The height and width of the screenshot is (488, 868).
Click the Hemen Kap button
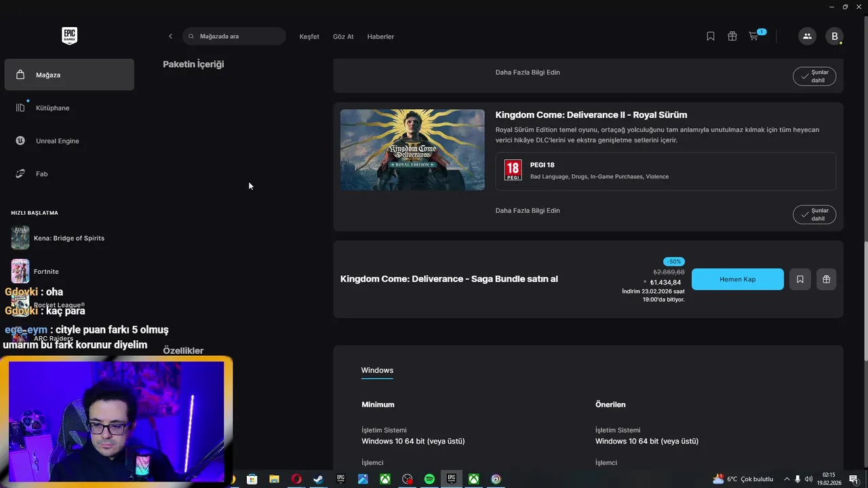point(738,279)
